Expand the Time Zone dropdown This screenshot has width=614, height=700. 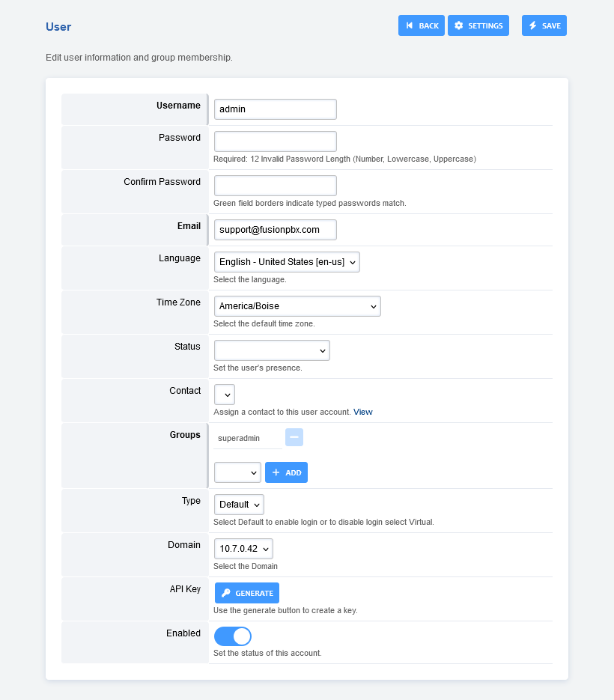(297, 306)
